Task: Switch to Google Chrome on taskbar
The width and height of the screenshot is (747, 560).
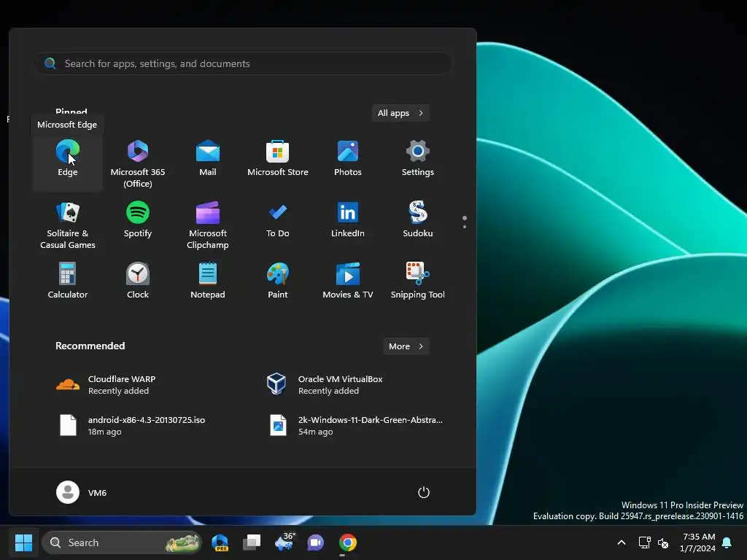Action: 348,542
